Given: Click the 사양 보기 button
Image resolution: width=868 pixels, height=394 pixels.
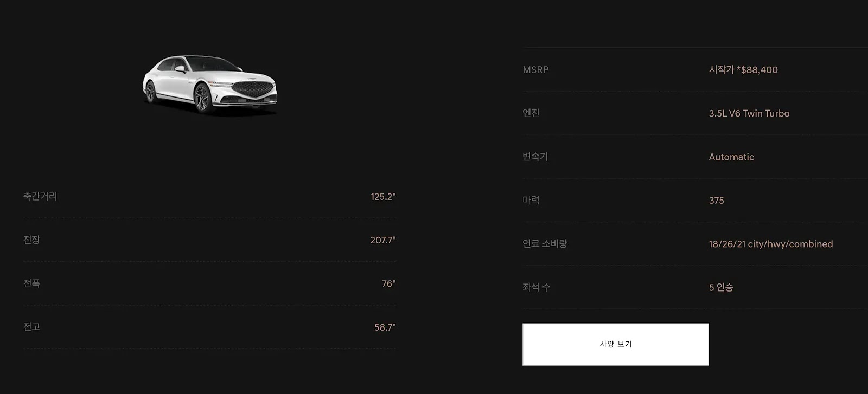Looking at the screenshot, I should [x=615, y=344].
